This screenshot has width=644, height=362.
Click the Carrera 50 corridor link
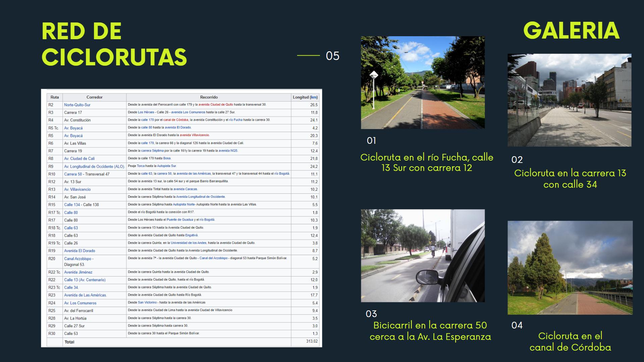73,174
